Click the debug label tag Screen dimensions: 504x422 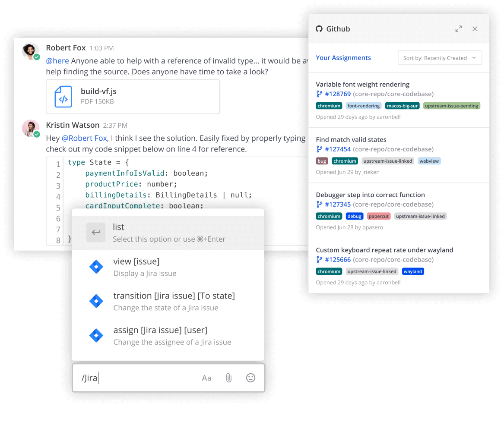[355, 217]
